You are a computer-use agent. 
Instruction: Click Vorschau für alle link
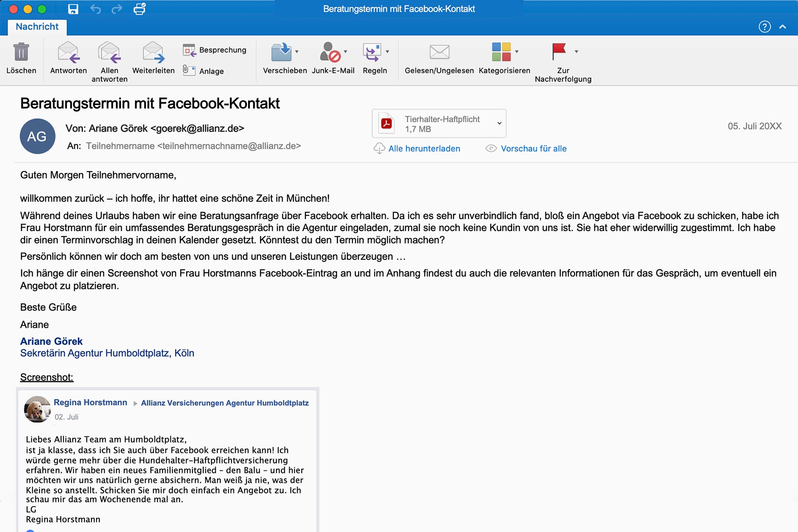pos(534,148)
